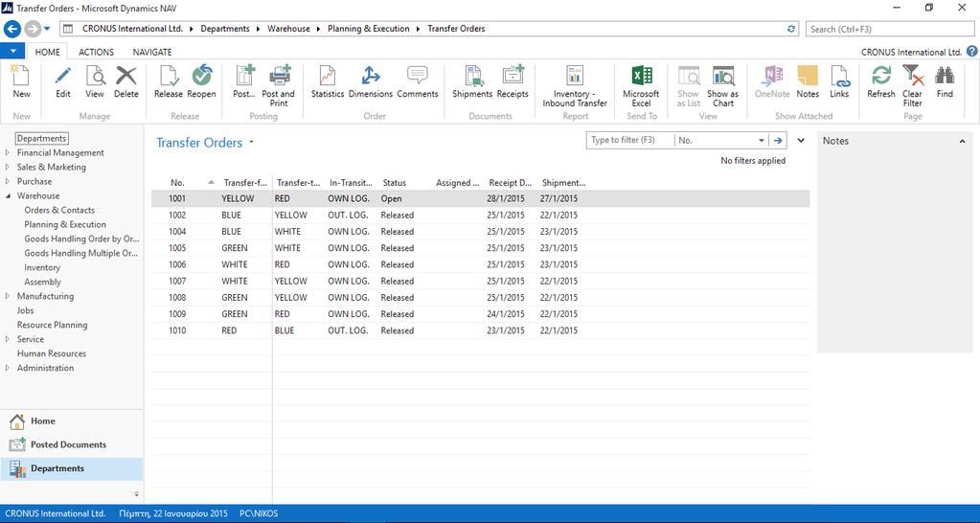Expand Financial Management in the tree
The width and height of the screenshot is (980, 523).
pyautogui.click(x=8, y=152)
